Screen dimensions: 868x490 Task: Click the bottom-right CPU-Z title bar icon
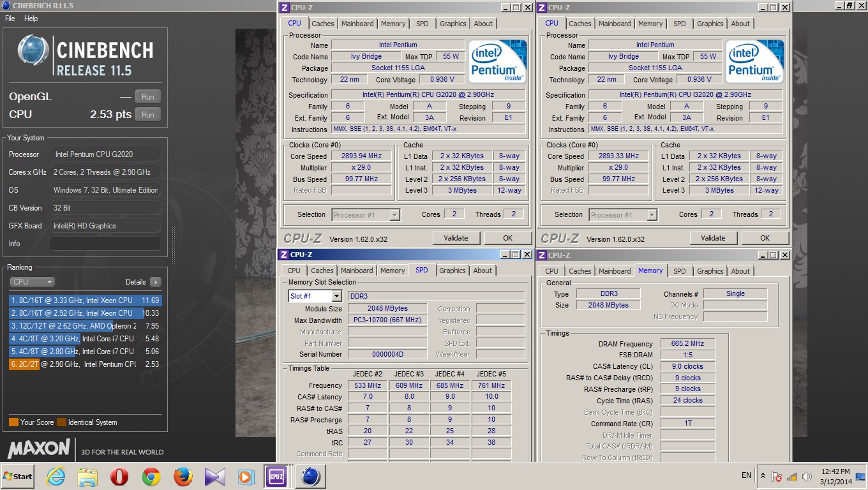pyautogui.click(x=541, y=255)
